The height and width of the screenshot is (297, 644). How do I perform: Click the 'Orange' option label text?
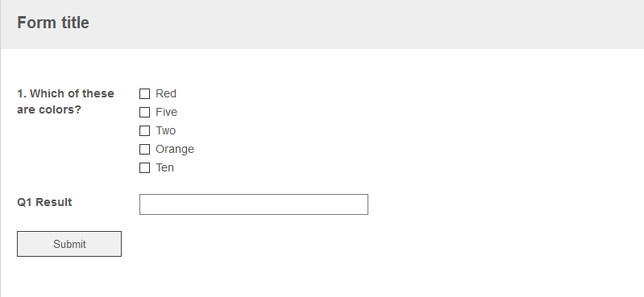[x=175, y=150]
